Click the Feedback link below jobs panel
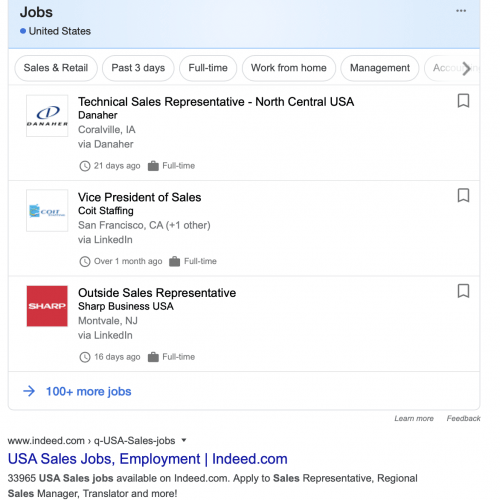 (x=463, y=418)
